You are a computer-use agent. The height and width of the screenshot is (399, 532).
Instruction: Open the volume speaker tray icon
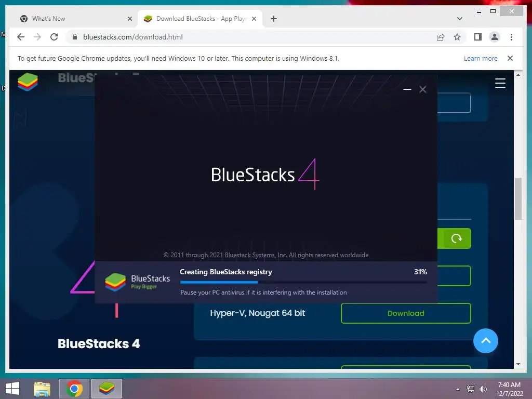point(483,389)
